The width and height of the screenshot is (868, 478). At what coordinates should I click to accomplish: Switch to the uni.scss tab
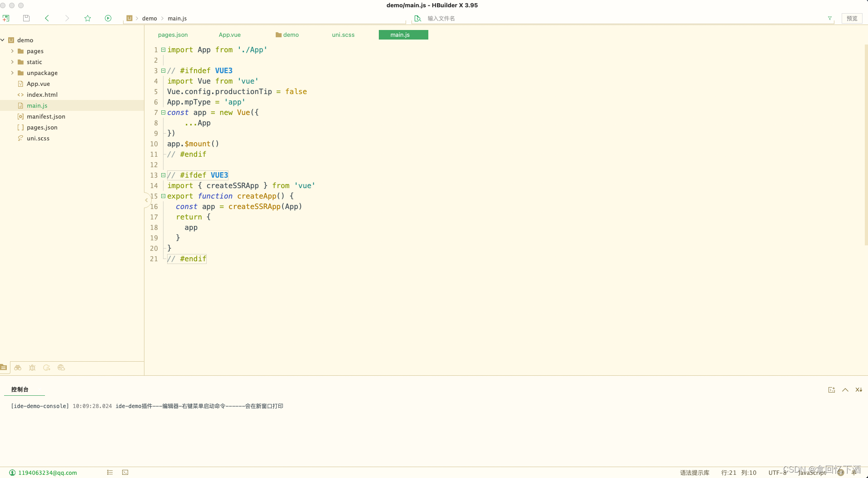click(x=343, y=35)
